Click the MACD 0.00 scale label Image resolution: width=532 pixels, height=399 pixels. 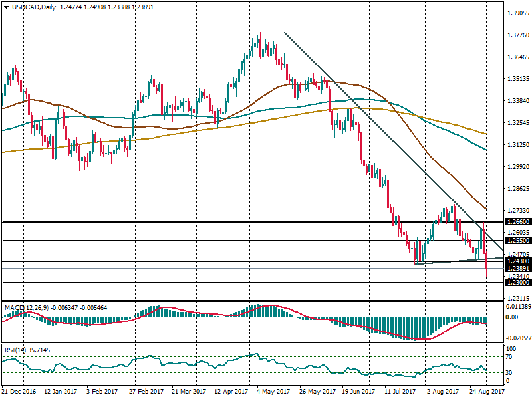point(512,317)
